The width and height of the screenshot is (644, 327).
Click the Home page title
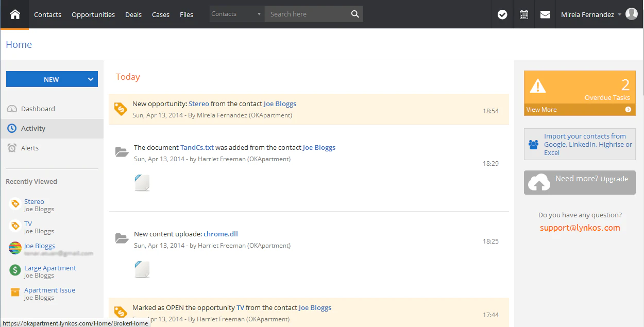19,44
